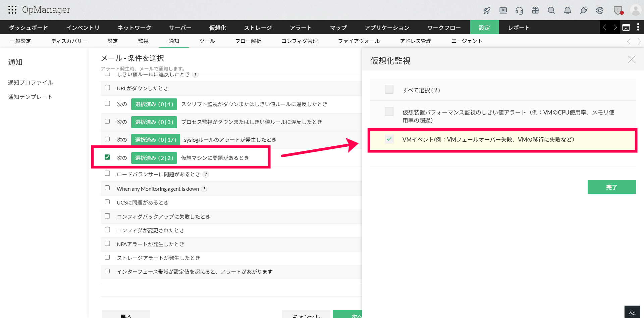Switch to the ディスカバリー tab
Image resolution: width=644 pixels, height=318 pixels.
point(69,41)
